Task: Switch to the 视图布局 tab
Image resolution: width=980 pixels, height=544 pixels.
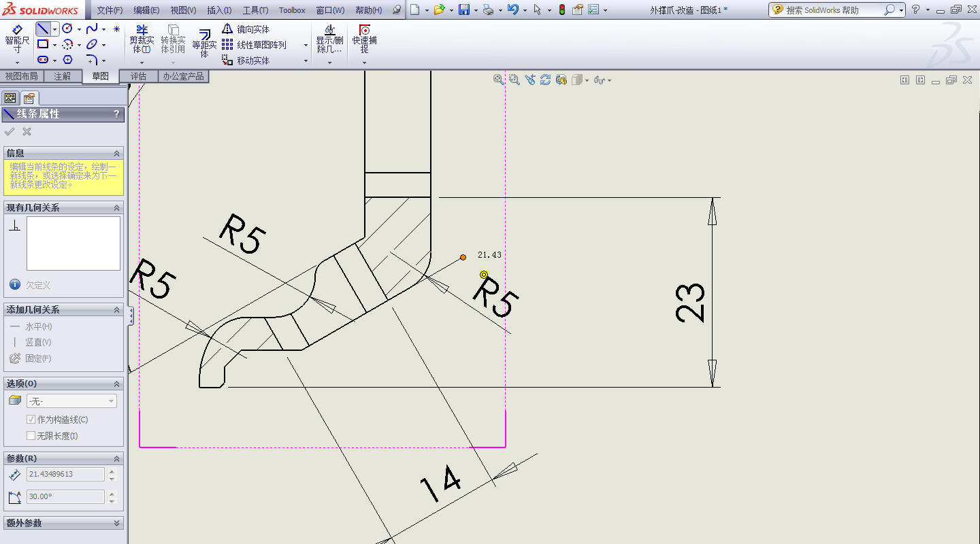Action: click(21, 76)
